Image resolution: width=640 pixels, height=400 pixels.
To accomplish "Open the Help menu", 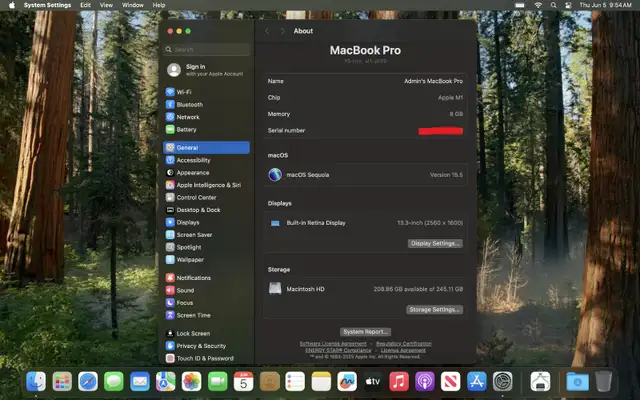I will [x=159, y=5].
